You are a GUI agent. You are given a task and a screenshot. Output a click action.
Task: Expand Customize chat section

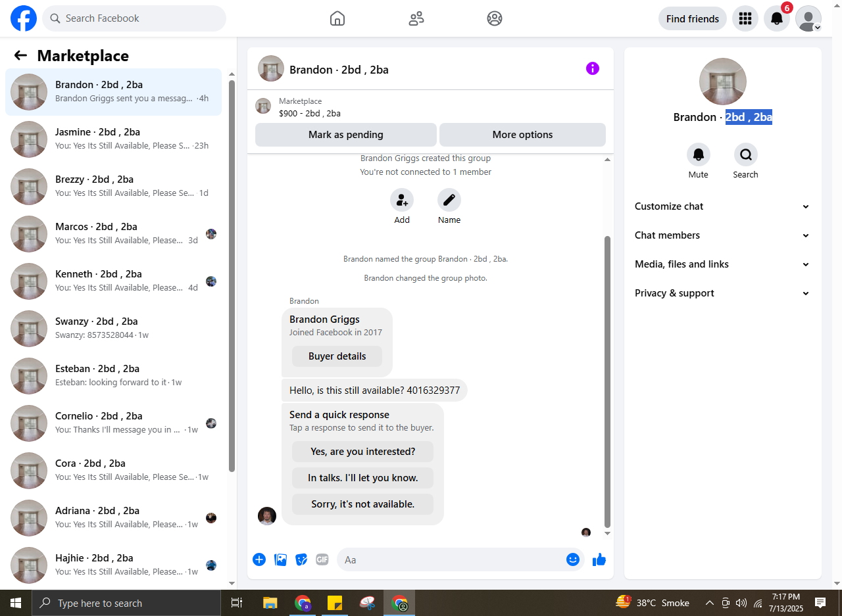722,206
